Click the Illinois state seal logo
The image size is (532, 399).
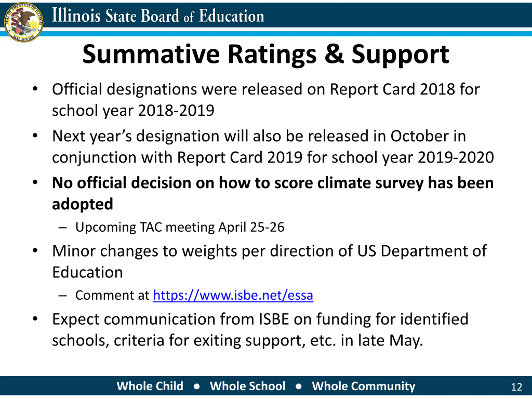point(23,22)
